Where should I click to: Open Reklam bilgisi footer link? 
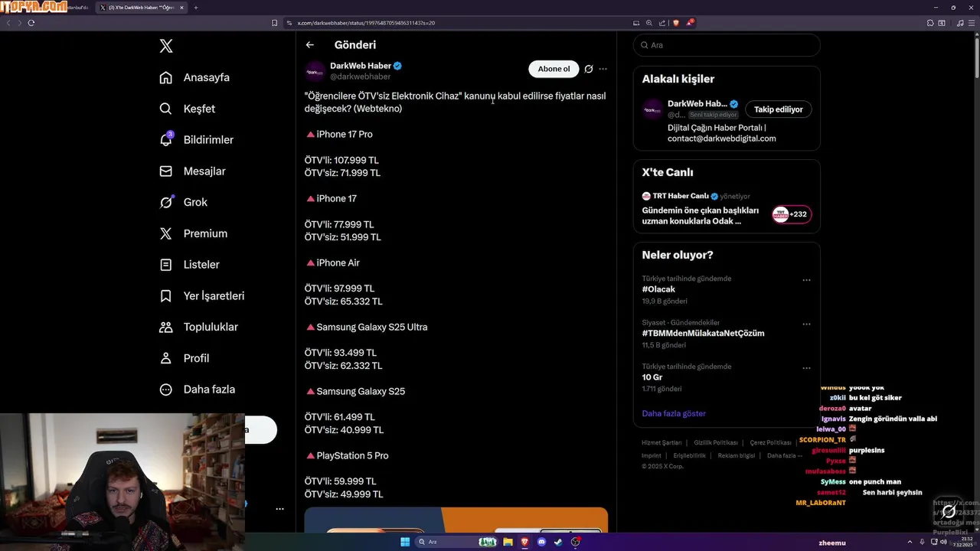pyautogui.click(x=737, y=455)
